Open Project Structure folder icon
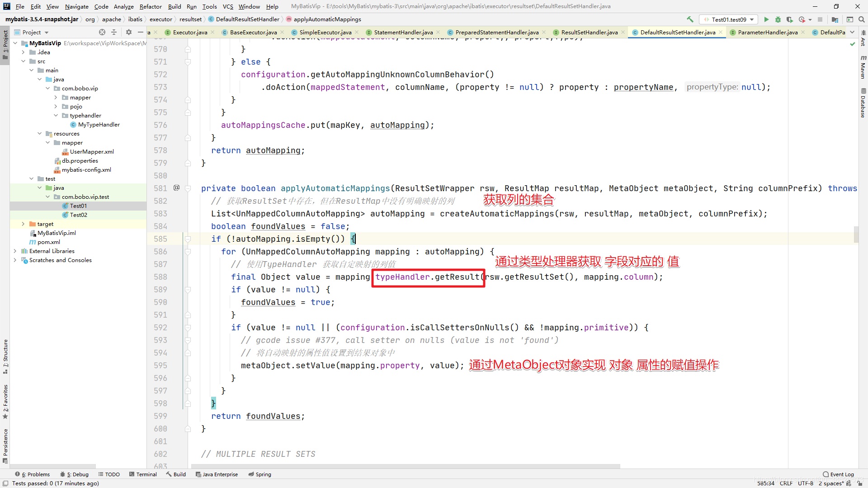 point(835,19)
